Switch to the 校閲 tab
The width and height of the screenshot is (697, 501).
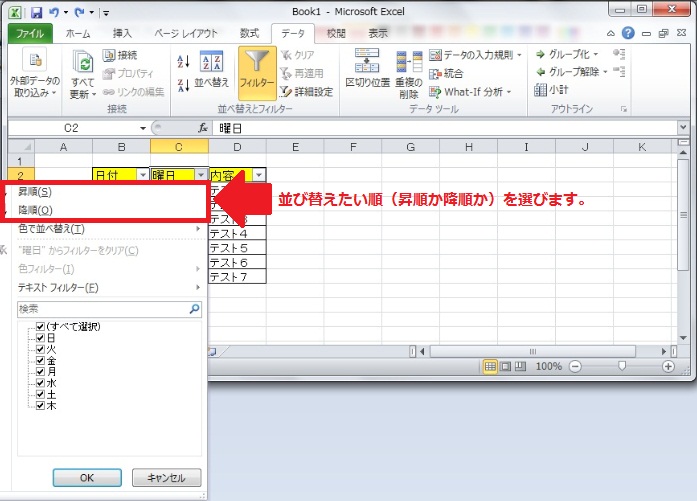[336, 33]
